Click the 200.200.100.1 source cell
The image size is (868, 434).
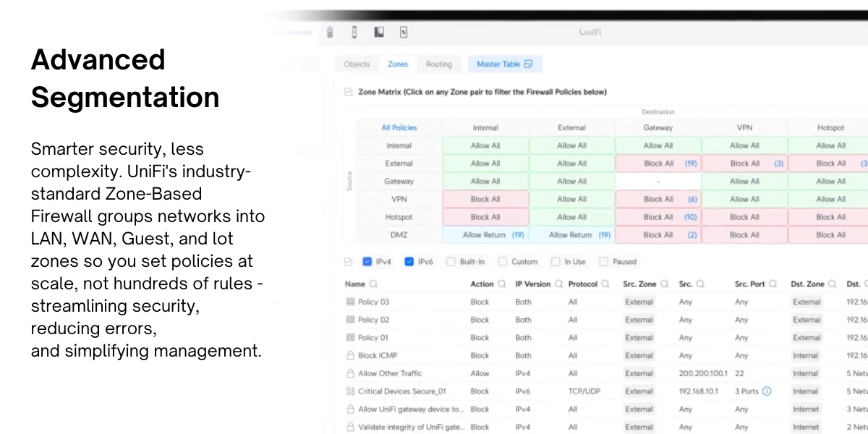pos(703,374)
